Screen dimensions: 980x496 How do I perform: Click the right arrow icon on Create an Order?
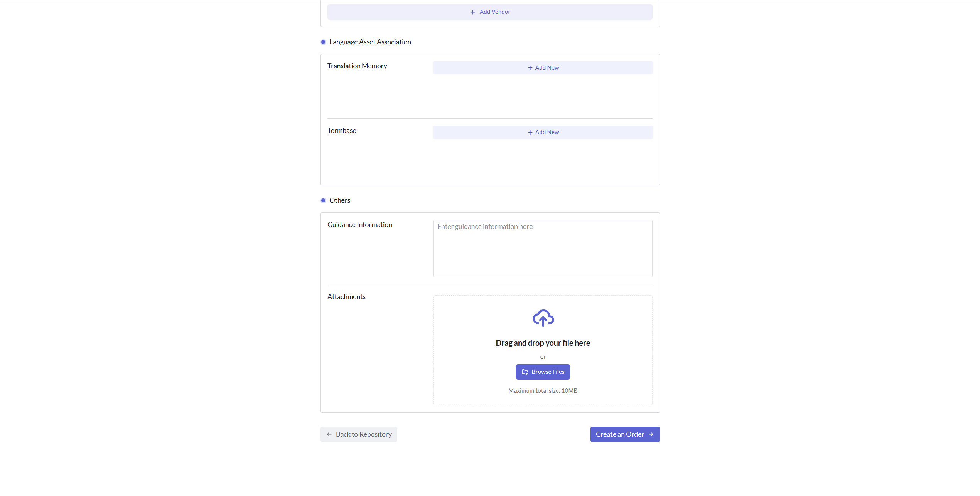651,434
